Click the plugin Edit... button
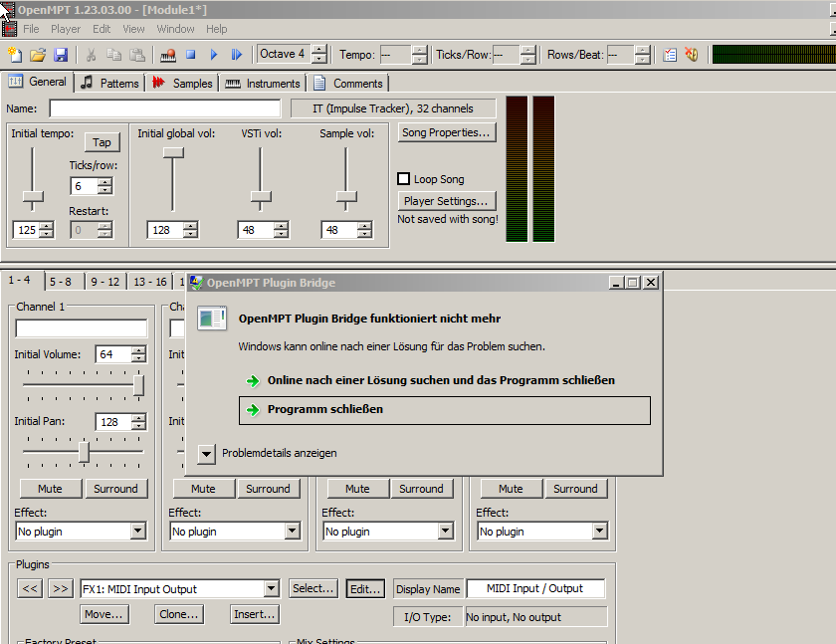Image resolution: width=836 pixels, height=644 pixels. (x=365, y=589)
